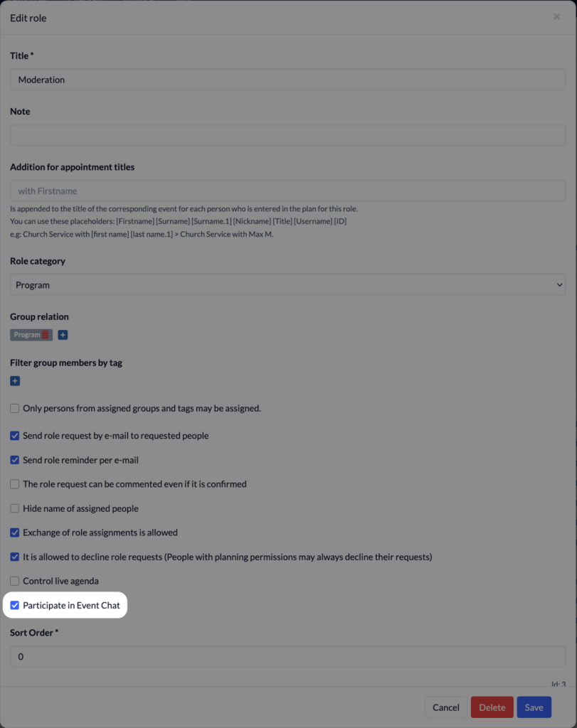Add a group relation using the plus icon
Screen dimensions: 577x728
point(63,334)
